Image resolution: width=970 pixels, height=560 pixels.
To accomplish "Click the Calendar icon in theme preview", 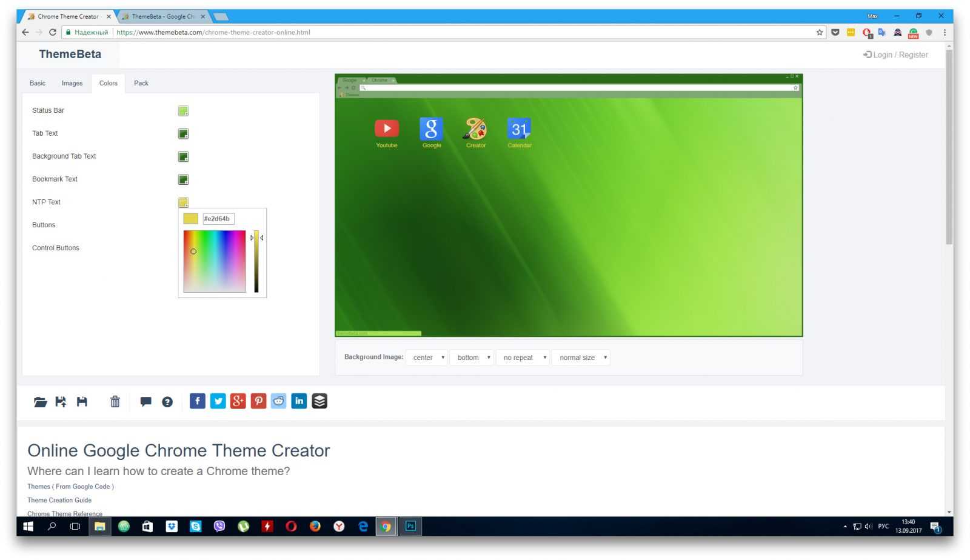I will click(x=519, y=128).
